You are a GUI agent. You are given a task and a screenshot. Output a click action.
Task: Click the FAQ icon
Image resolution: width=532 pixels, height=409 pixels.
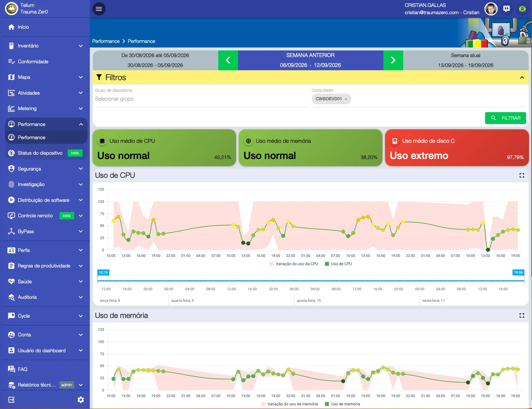point(11,369)
